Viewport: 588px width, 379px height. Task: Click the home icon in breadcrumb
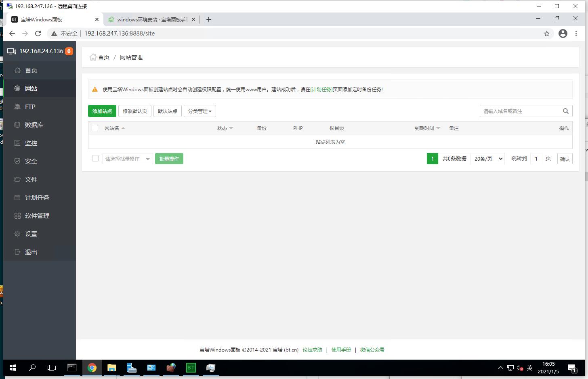coord(93,57)
